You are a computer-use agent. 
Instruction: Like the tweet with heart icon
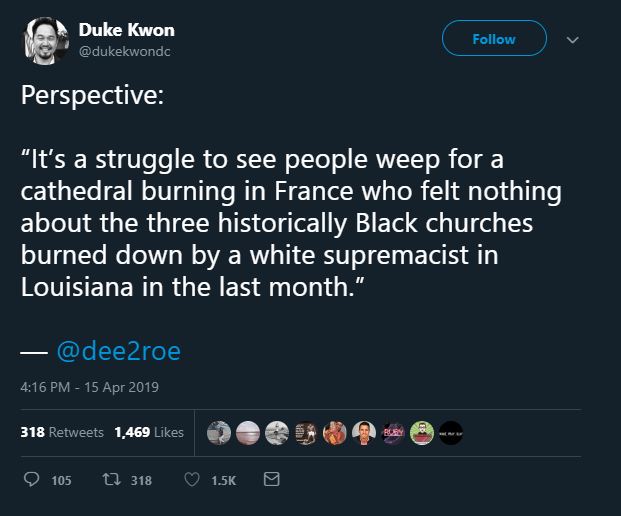(x=193, y=480)
